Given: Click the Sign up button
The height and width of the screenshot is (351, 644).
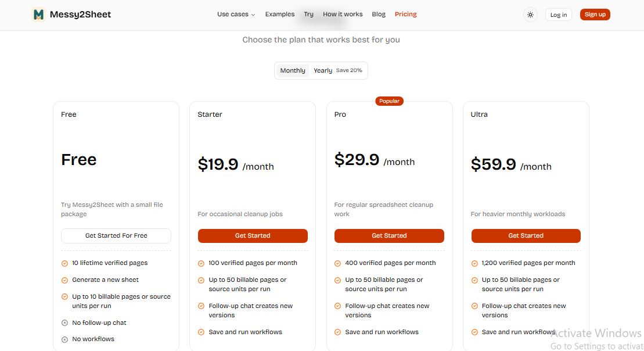Looking at the screenshot, I should pos(595,15).
